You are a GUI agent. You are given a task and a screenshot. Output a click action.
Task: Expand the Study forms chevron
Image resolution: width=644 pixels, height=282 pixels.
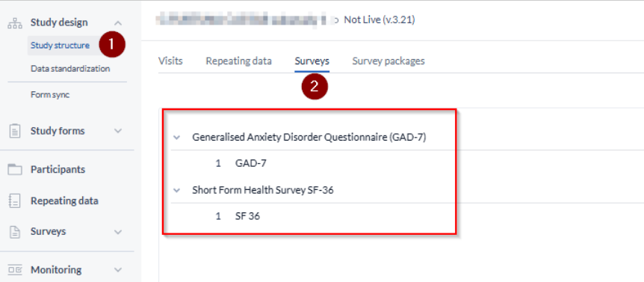[118, 131]
